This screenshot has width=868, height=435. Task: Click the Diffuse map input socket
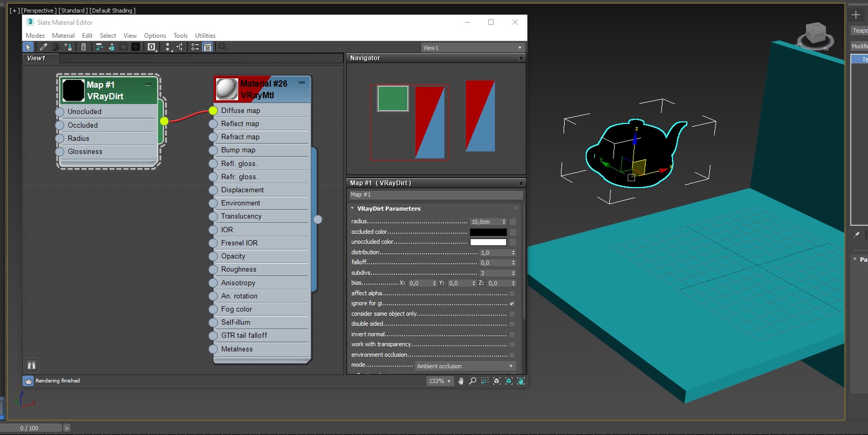213,111
